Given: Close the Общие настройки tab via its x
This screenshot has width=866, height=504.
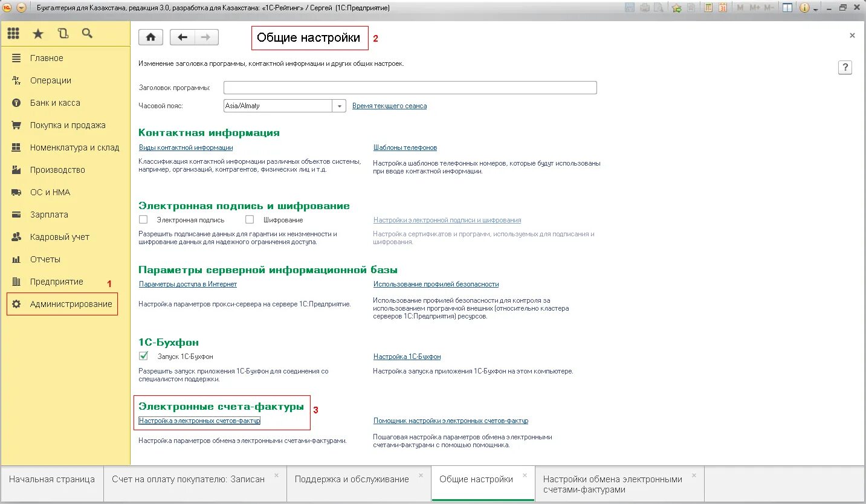Looking at the screenshot, I should pyautogui.click(x=526, y=475).
